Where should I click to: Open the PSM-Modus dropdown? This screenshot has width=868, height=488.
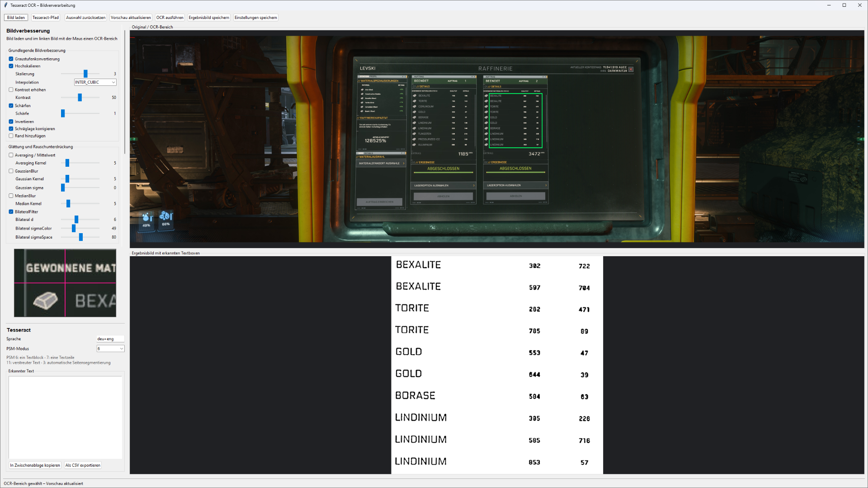110,348
